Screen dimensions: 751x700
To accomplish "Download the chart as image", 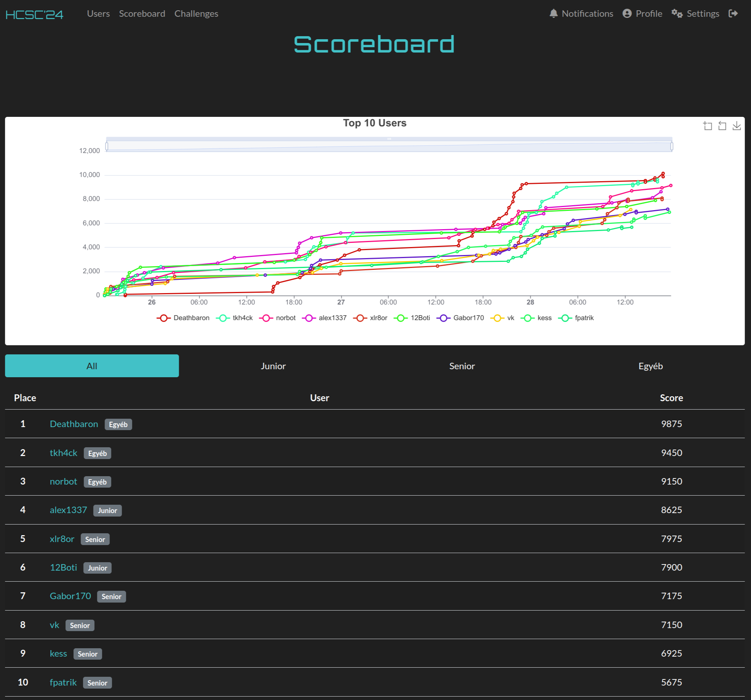I will [x=737, y=126].
